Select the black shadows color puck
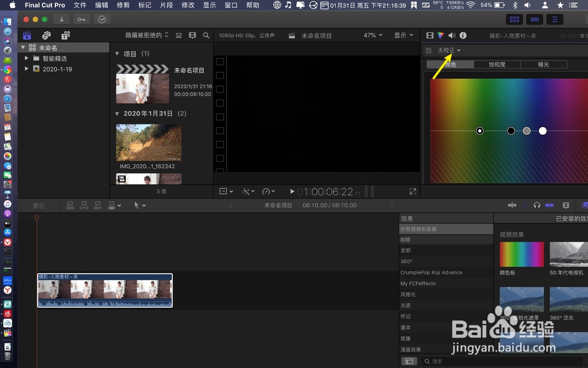588x368 pixels. 511,131
